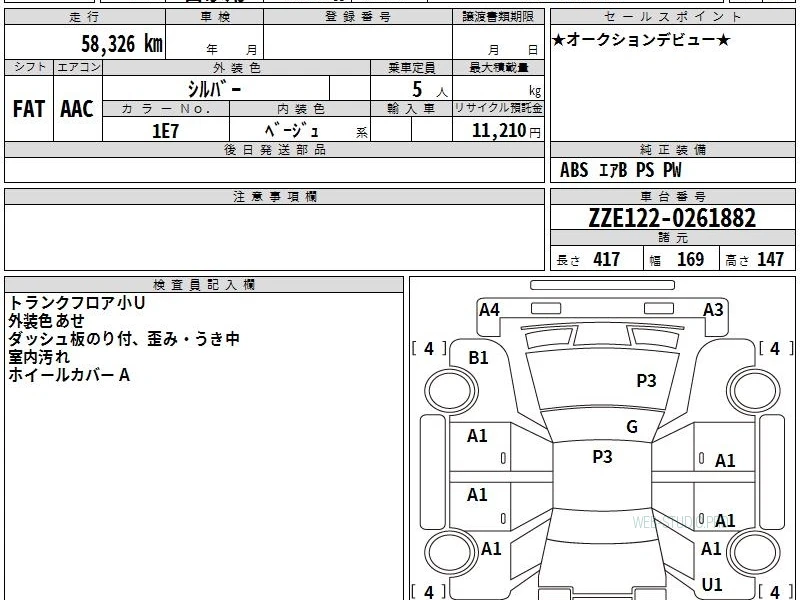This screenshot has width=800, height=600.
Task: Select the 諸元 header
Action: [x=672, y=238]
